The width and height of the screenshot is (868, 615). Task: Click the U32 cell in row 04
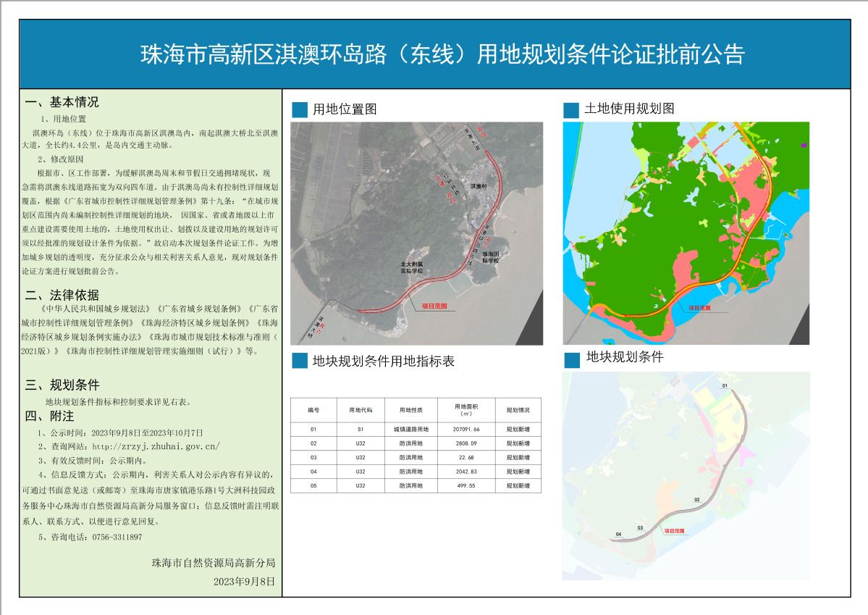[x=361, y=472]
